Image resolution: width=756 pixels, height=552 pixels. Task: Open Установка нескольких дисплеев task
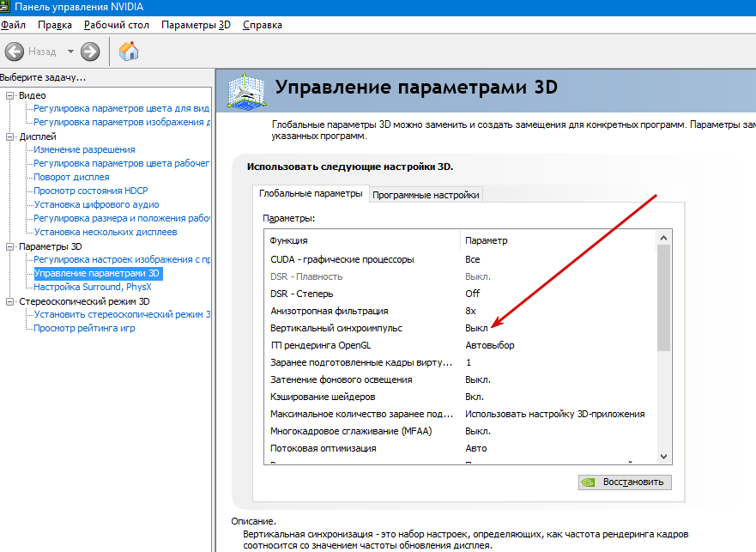[105, 232]
